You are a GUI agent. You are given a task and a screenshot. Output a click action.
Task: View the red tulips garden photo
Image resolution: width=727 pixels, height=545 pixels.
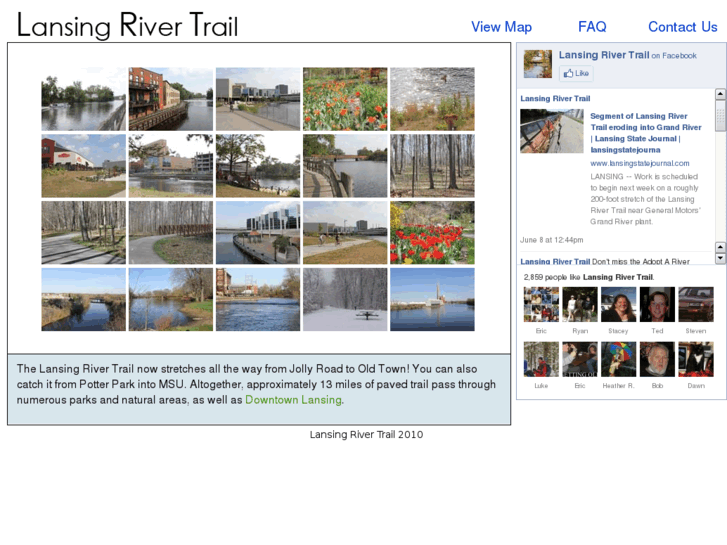[432, 233]
